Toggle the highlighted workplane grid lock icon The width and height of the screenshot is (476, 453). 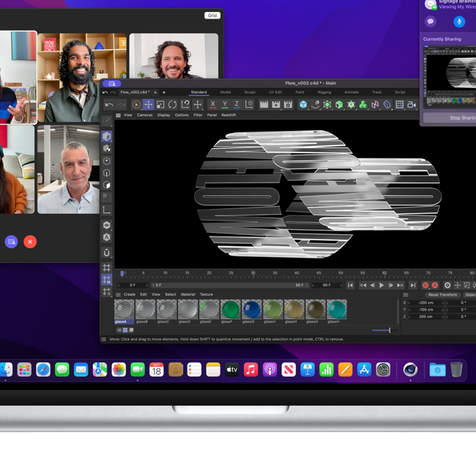pyautogui.click(x=106, y=280)
